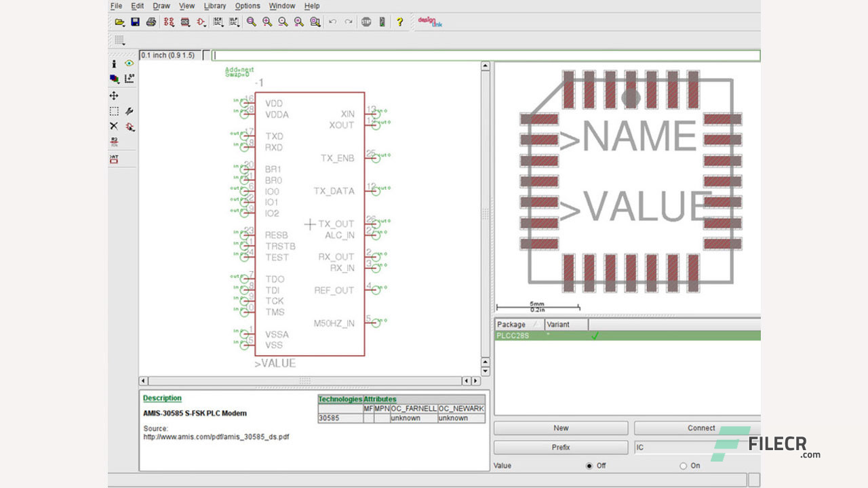Sort by the Variant column header
The height and width of the screenshot is (488, 868).
[566, 325]
